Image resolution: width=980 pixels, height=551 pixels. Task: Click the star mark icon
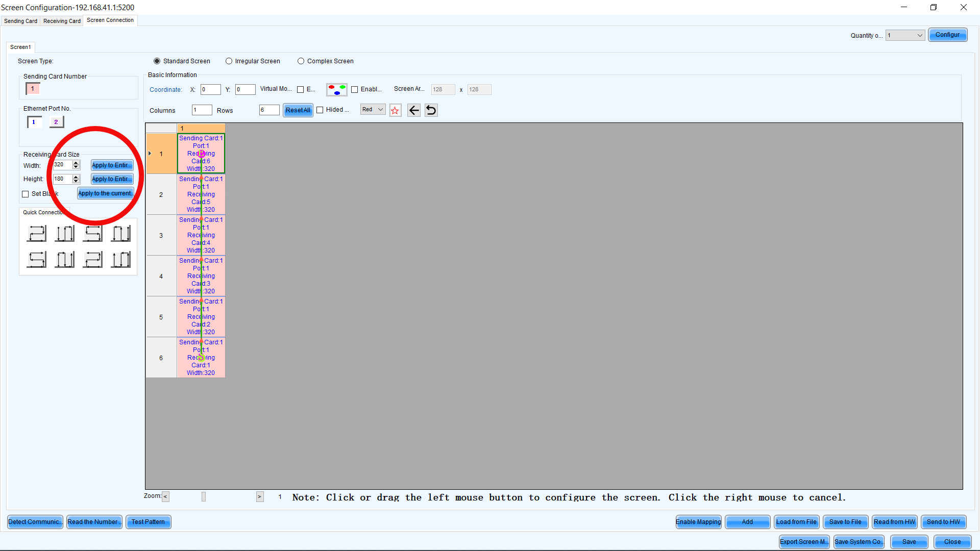(395, 110)
